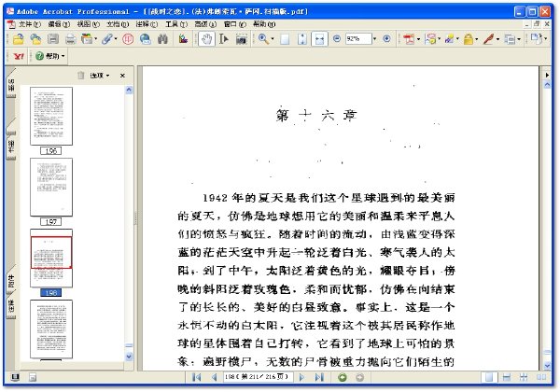Click the thumbnails panel scroll down arrow

pyautogui.click(x=129, y=357)
